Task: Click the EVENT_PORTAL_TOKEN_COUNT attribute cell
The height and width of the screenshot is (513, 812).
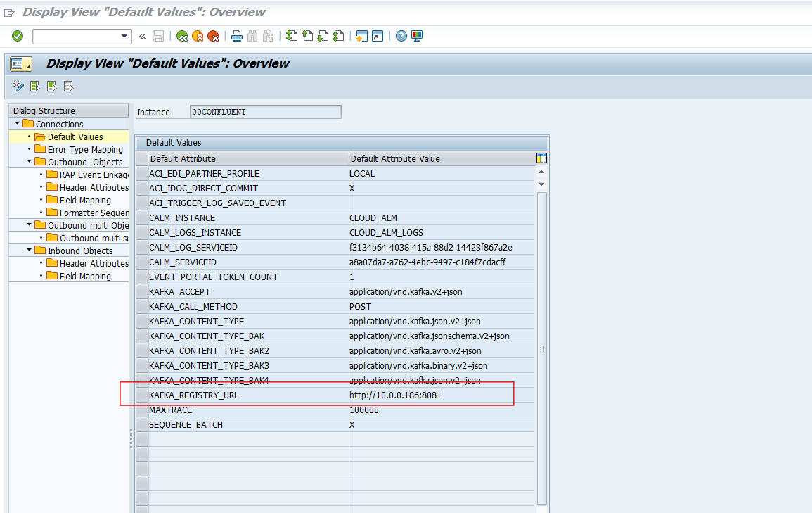Action: (249, 277)
